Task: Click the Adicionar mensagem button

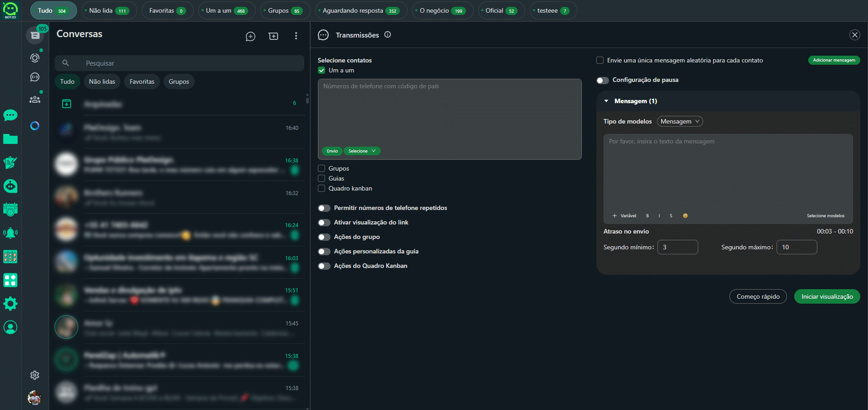Action: [x=834, y=60]
